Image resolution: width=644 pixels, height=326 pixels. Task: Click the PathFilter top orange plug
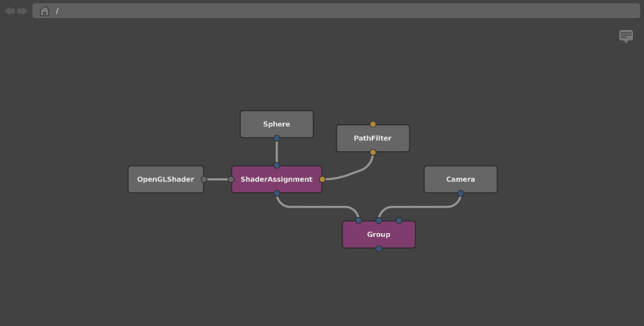[373, 124]
